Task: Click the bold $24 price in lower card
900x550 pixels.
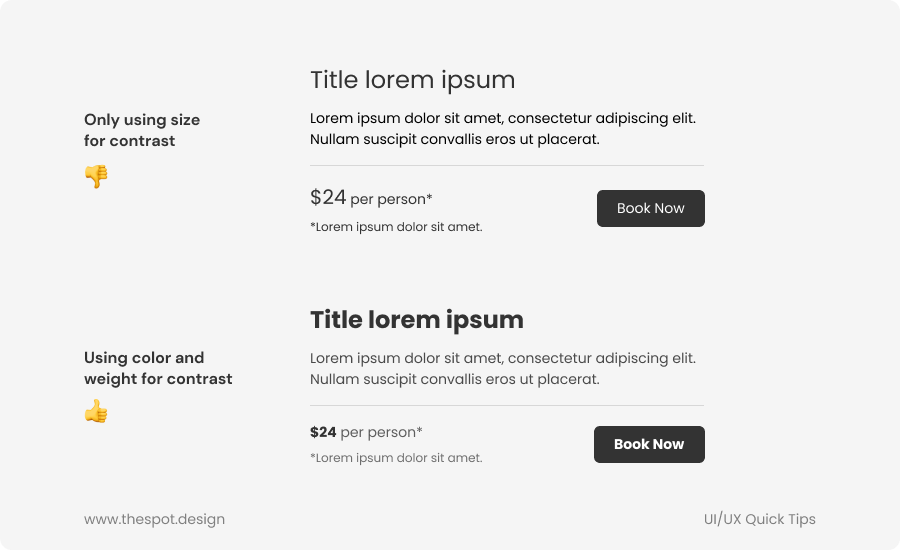Action: [x=323, y=432]
